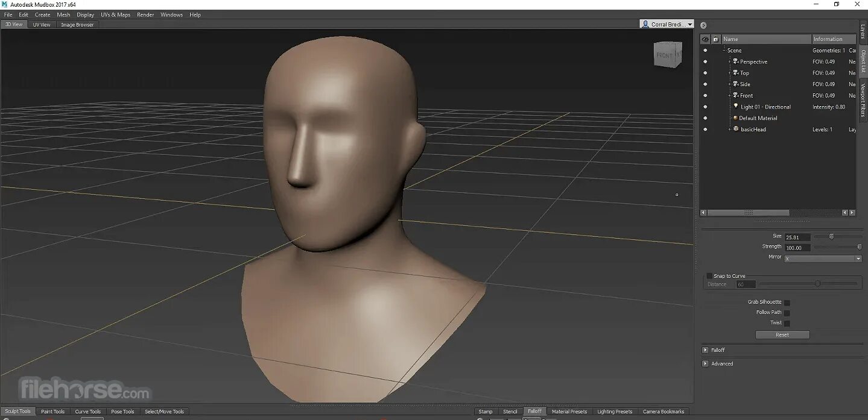Screen dimensions: 868x420
Task: Hide the basicHead object via visibility dot
Action: click(x=705, y=130)
